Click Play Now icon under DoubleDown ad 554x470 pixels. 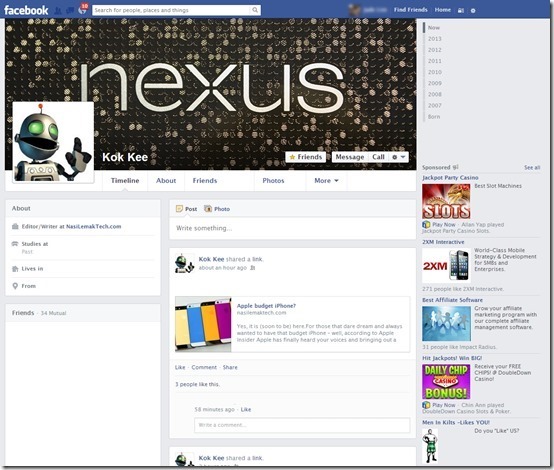tap(426, 405)
